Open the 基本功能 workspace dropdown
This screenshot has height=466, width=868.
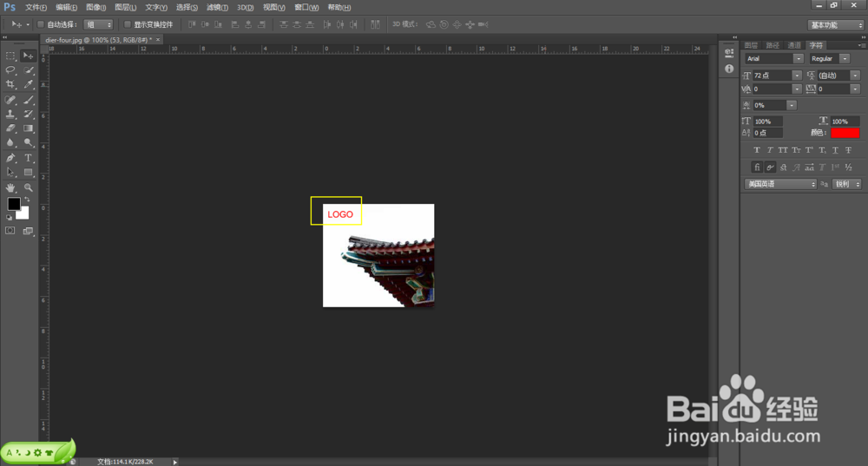pyautogui.click(x=835, y=25)
